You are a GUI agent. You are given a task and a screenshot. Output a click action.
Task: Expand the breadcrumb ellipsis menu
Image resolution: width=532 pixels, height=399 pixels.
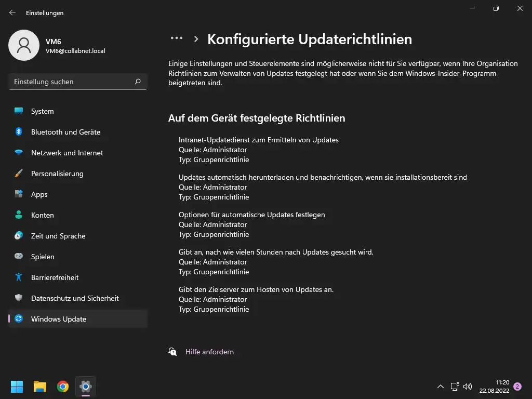[177, 38]
